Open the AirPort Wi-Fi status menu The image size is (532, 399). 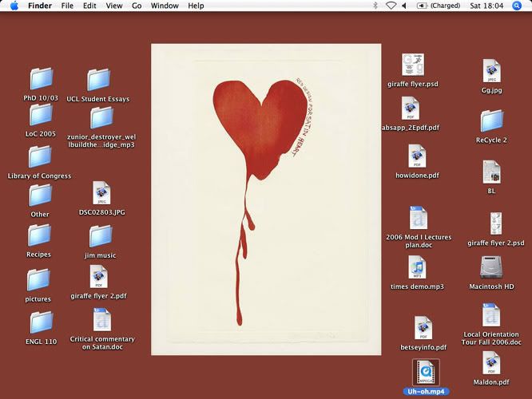tap(391, 6)
